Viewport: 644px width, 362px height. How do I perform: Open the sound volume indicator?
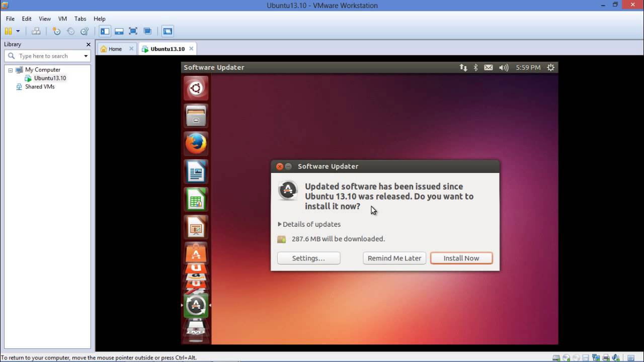coord(504,67)
